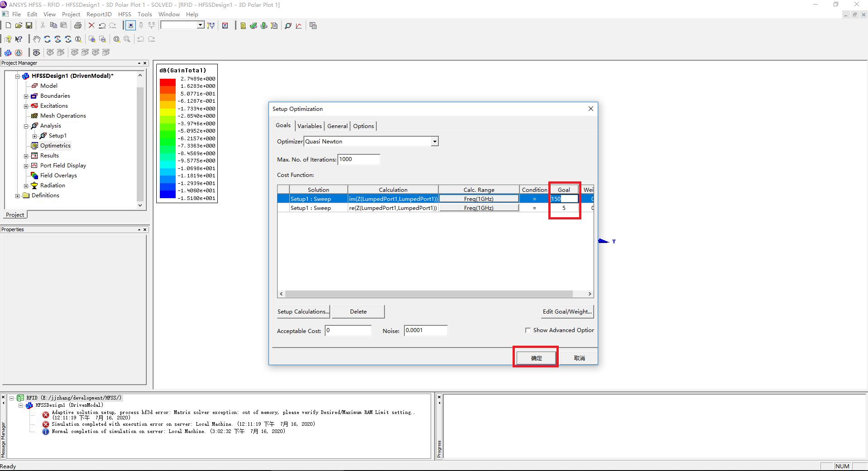Create a new project with the New icon
868x471 pixels.
(8, 26)
